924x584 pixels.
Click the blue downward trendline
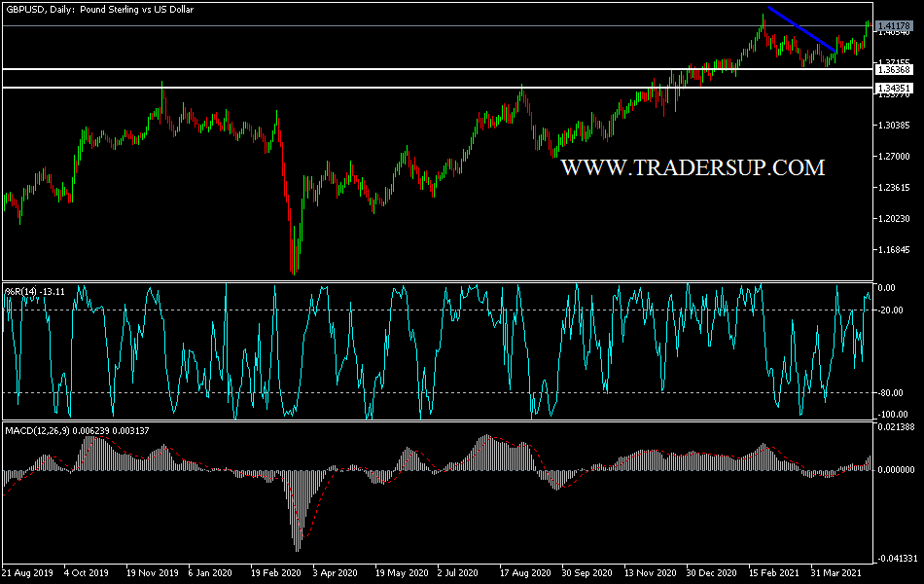pyautogui.click(x=802, y=29)
